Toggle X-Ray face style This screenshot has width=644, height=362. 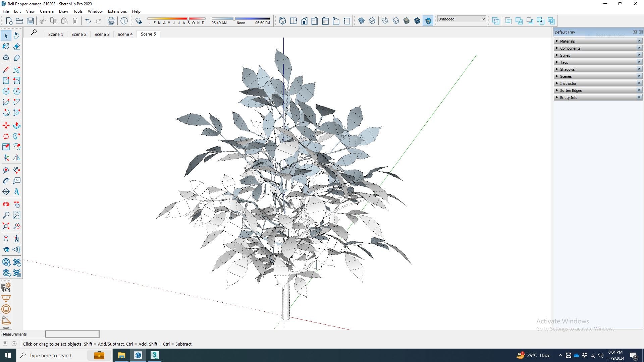pos(361,21)
